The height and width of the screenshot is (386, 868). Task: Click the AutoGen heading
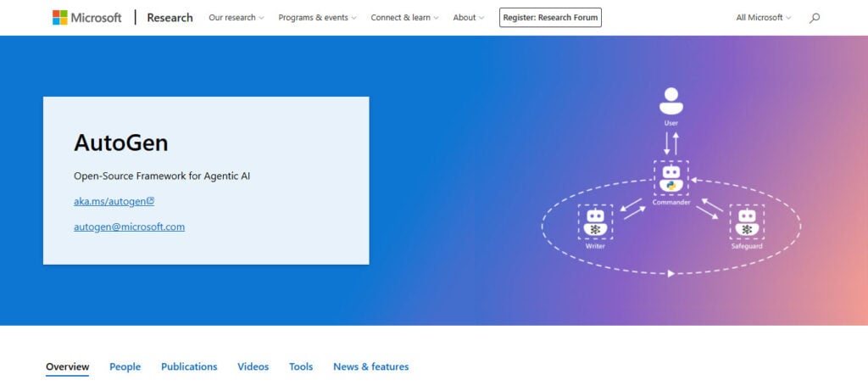click(121, 143)
